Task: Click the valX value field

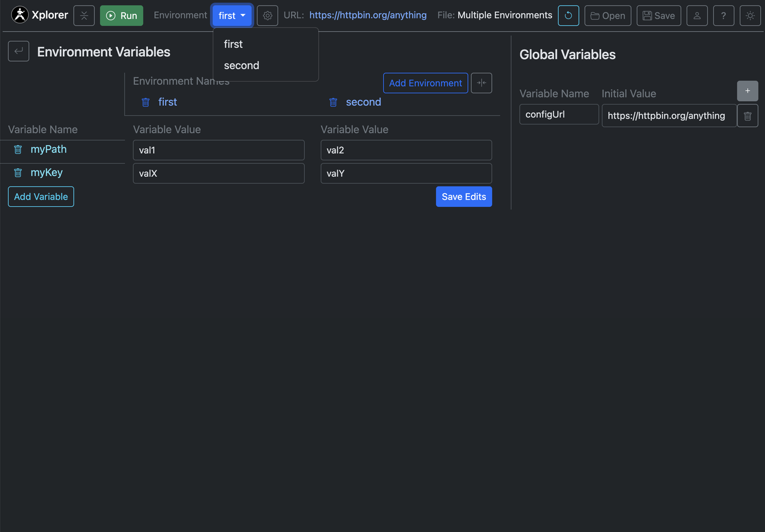Action: click(219, 173)
